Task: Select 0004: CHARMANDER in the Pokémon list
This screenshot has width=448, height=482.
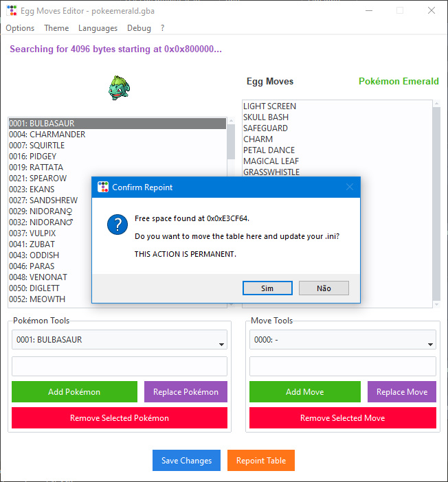Action: [x=47, y=135]
